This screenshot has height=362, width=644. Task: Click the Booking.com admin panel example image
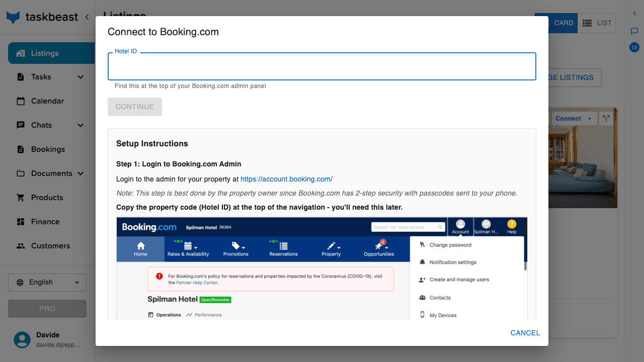tap(322, 268)
